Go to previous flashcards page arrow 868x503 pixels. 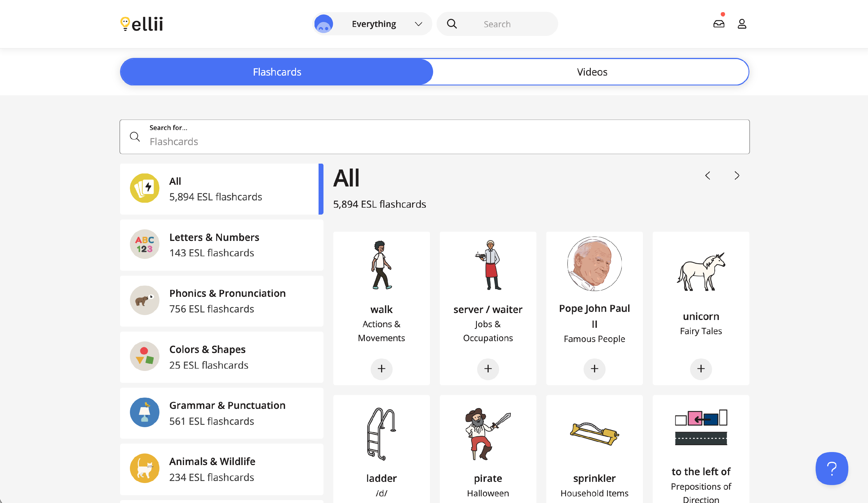[x=707, y=175]
